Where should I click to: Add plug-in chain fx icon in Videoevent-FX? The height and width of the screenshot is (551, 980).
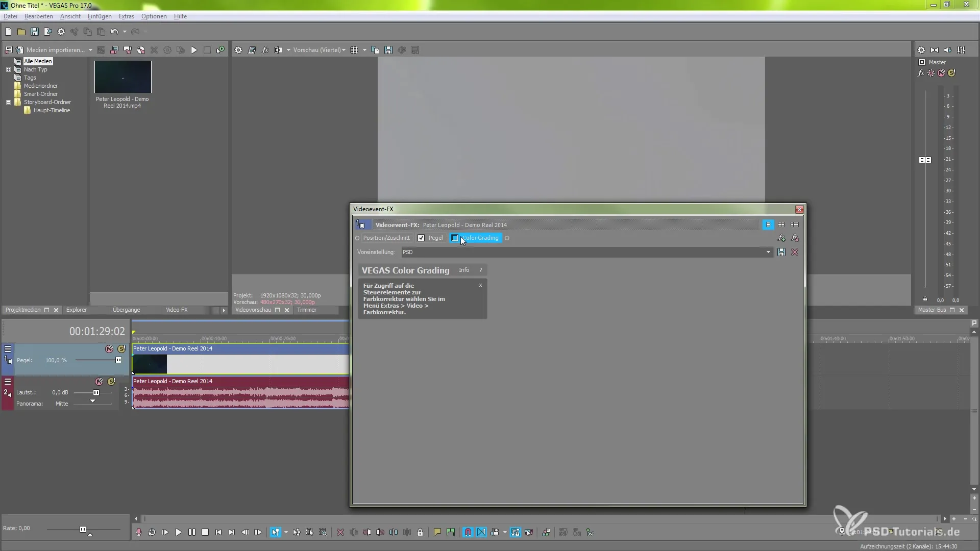tap(781, 238)
